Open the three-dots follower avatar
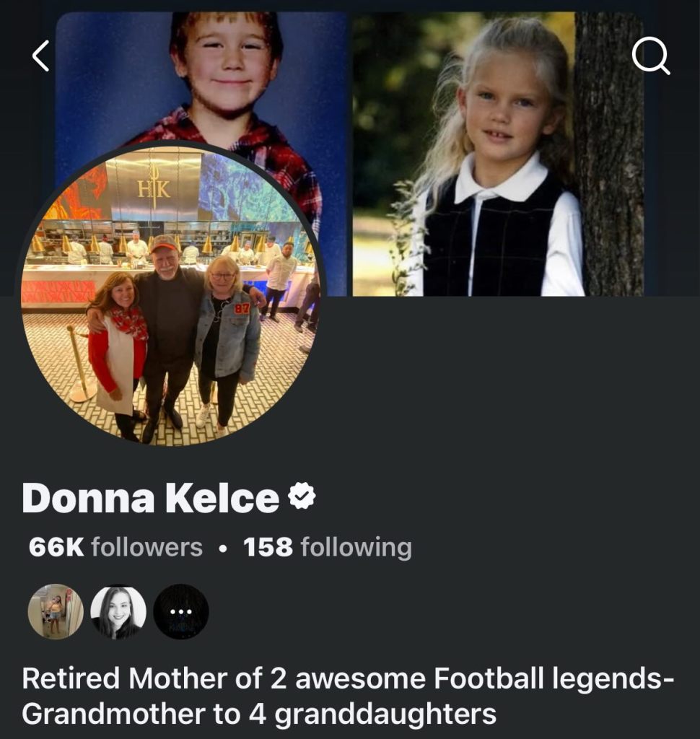Viewport: 700px width, 739px height. [181, 612]
